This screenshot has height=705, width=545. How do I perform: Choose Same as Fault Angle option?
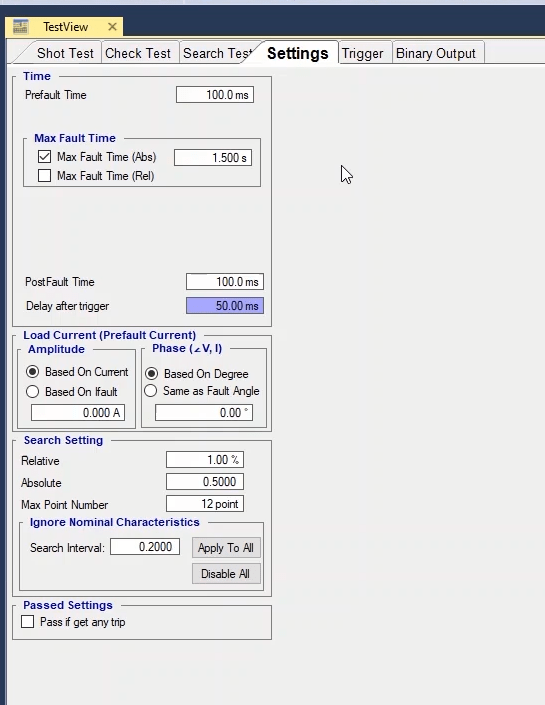(x=151, y=390)
